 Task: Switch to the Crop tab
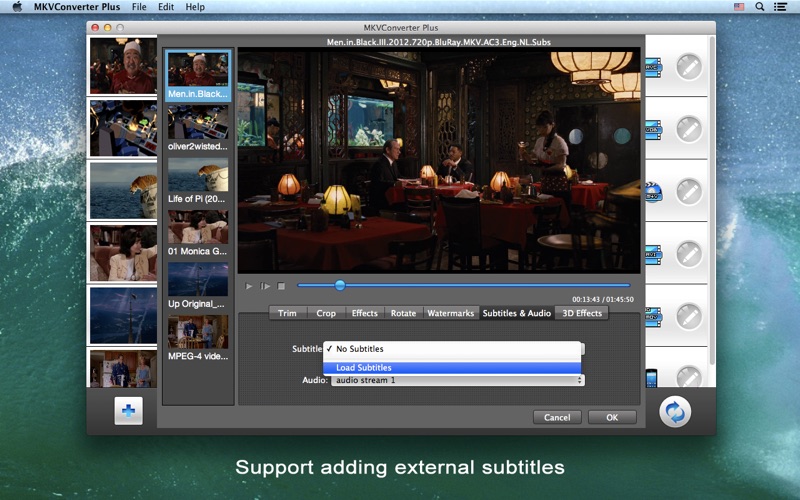click(326, 313)
